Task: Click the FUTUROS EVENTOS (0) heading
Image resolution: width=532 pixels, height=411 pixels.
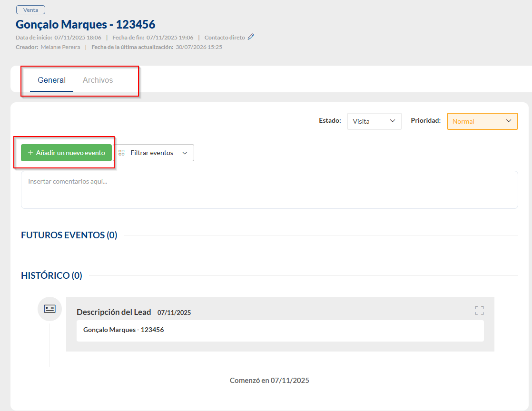Action: (x=69, y=235)
